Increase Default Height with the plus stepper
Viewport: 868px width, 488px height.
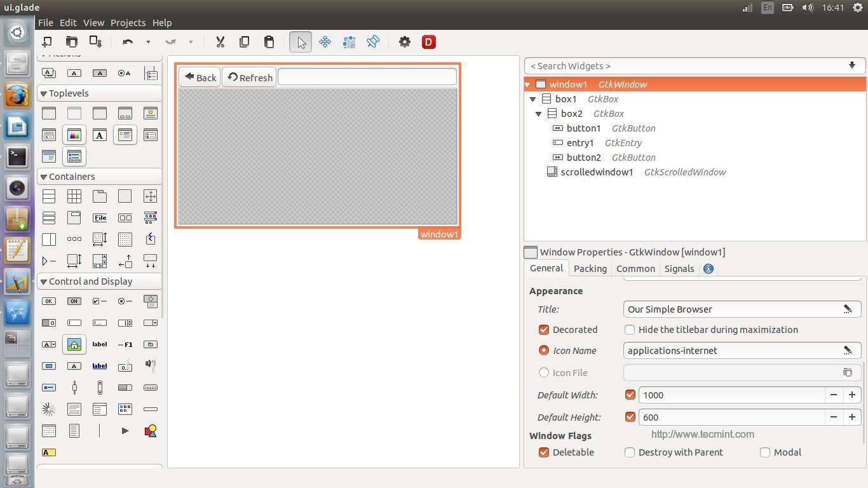click(x=852, y=417)
